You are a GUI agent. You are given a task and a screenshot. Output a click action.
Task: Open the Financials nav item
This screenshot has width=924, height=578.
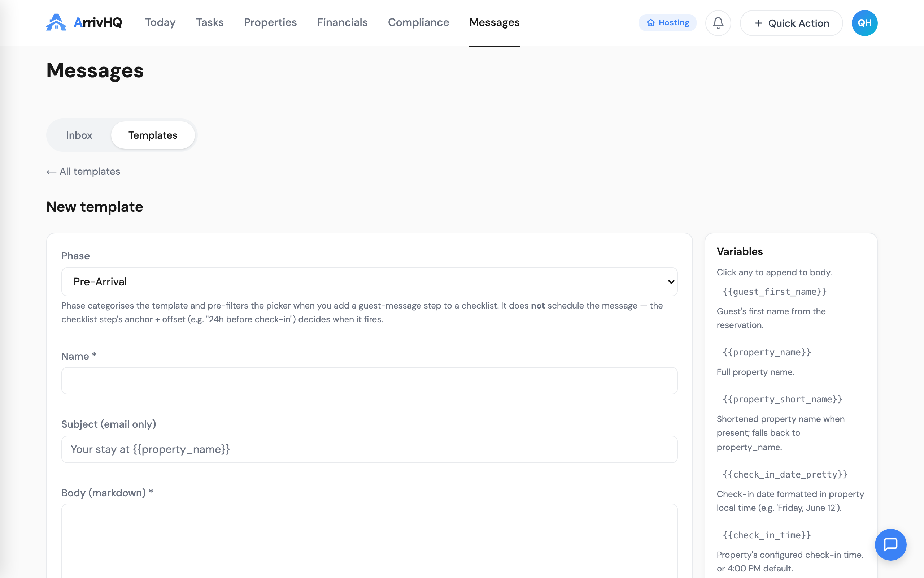coord(342,22)
